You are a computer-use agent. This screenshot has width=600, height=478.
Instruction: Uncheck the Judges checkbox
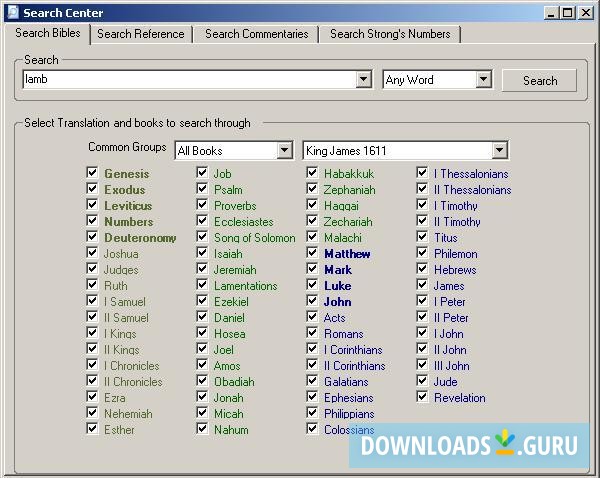92,269
